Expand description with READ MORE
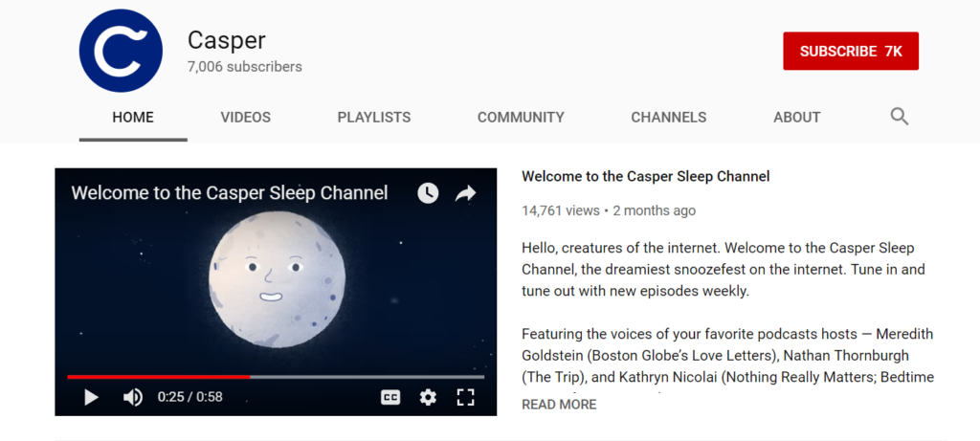980x441 pixels. tap(559, 405)
